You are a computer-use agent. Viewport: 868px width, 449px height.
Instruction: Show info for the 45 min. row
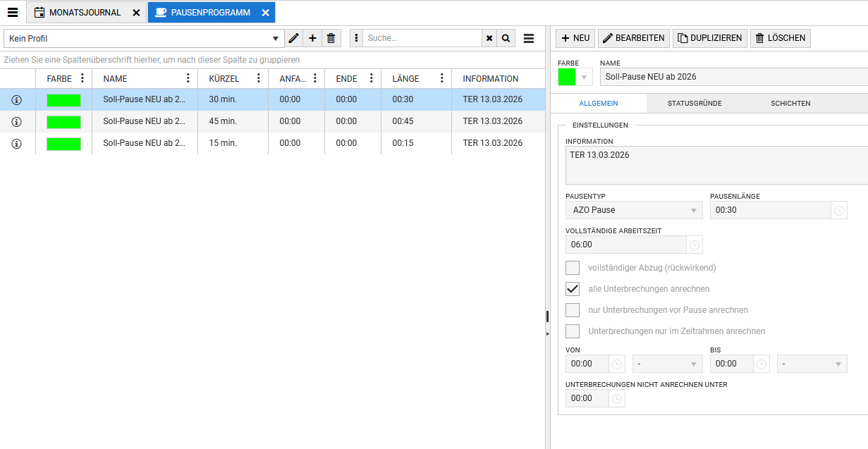17,122
